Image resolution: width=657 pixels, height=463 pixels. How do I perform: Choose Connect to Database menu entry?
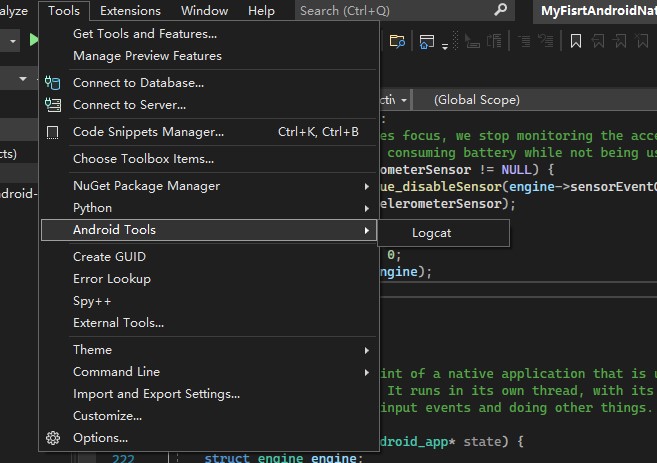(209, 83)
